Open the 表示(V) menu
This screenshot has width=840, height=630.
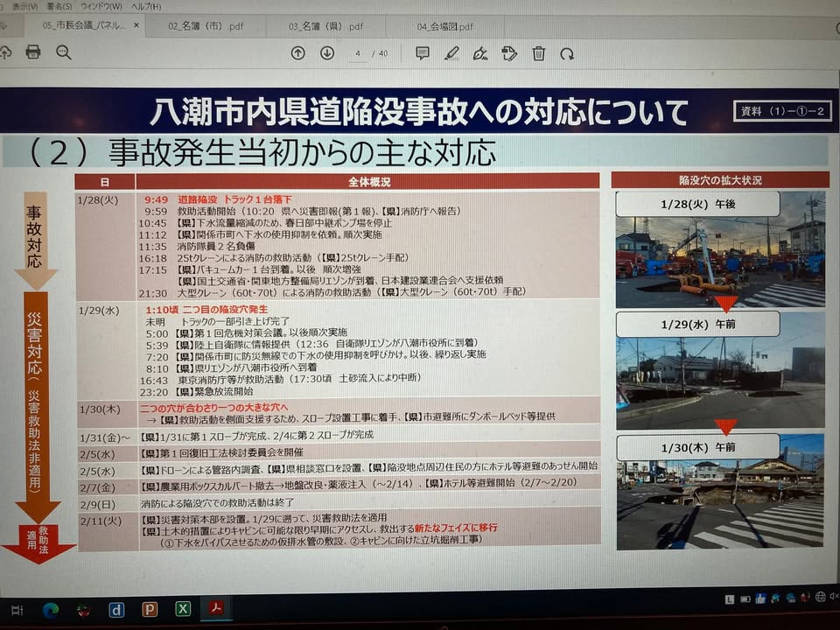point(24,6)
